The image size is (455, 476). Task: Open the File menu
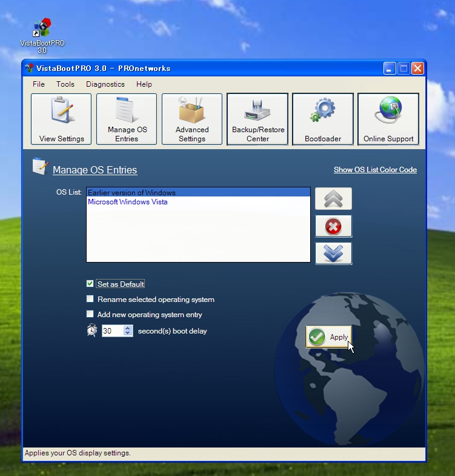39,84
